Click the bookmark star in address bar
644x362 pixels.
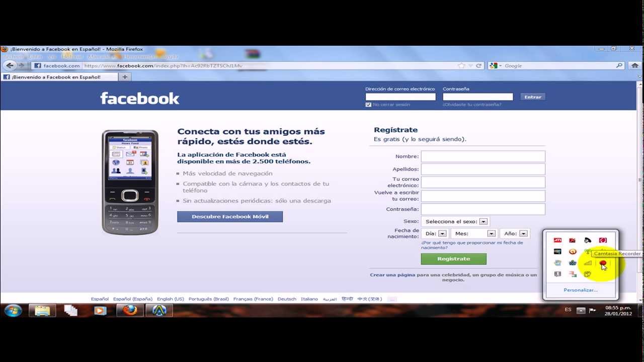click(x=461, y=66)
